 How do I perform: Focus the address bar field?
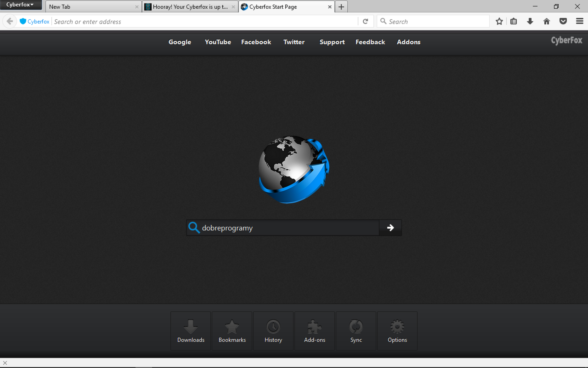[205, 21]
